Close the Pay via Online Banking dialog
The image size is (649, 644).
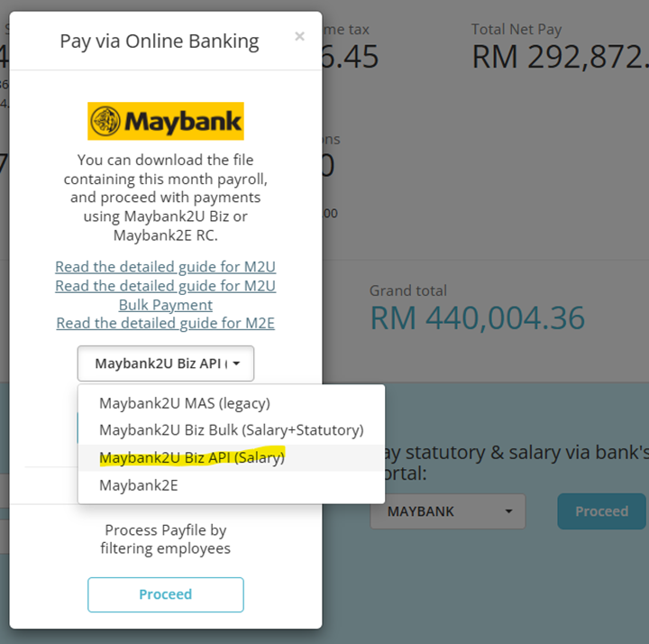coord(299,36)
